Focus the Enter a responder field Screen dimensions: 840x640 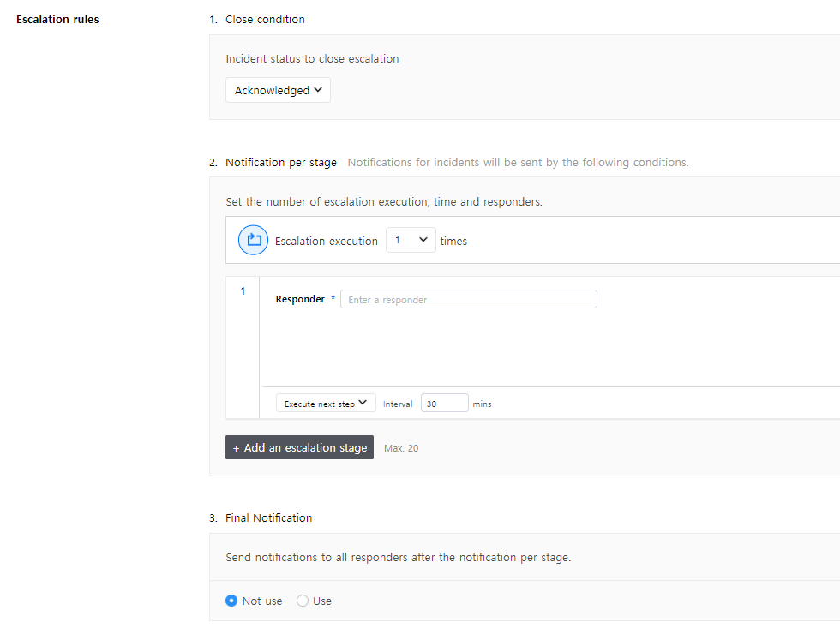468,299
